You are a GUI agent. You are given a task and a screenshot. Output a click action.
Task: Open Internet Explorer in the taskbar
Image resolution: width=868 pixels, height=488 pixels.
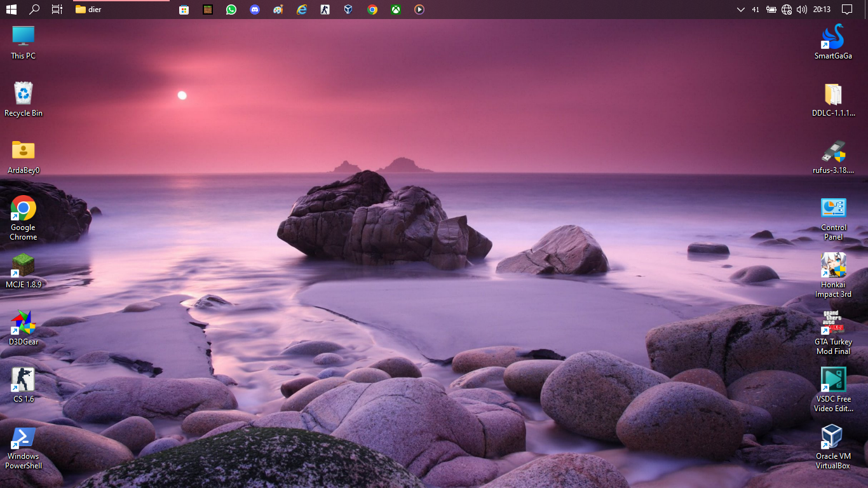(x=302, y=10)
